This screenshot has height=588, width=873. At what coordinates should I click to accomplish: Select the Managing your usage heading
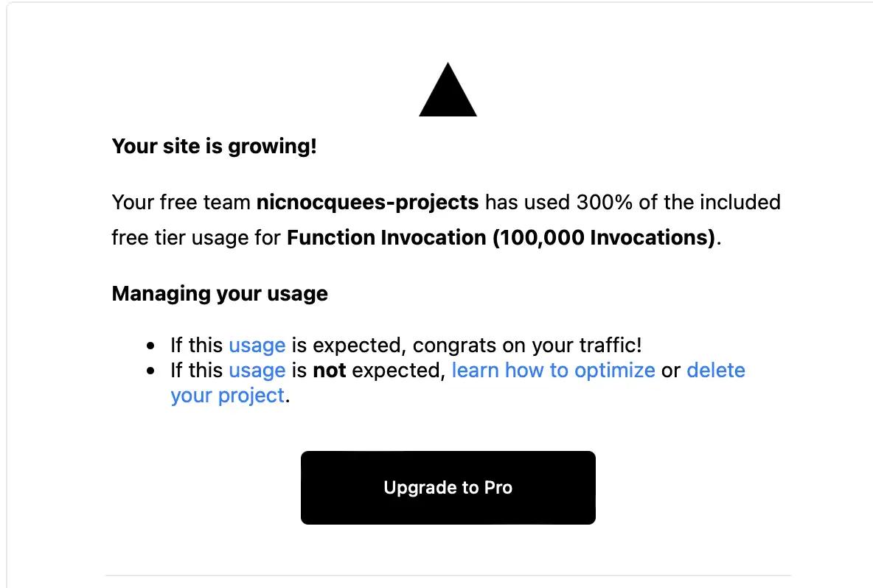coord(220,294)
